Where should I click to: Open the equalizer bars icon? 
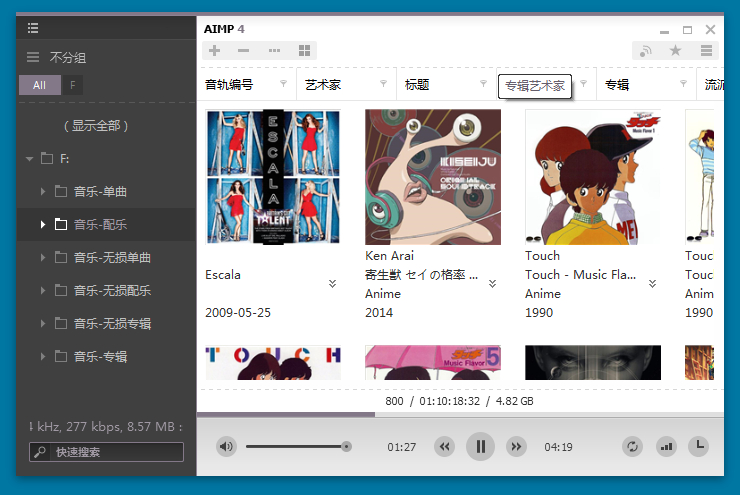click(666, 446)
